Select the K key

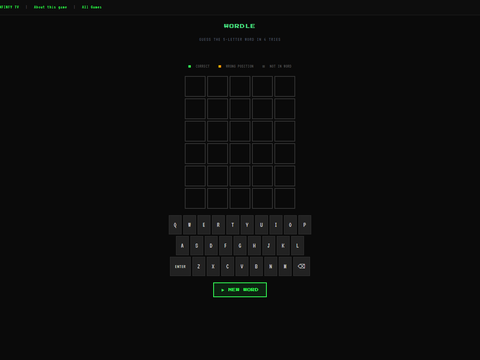(x=283, y=246)
